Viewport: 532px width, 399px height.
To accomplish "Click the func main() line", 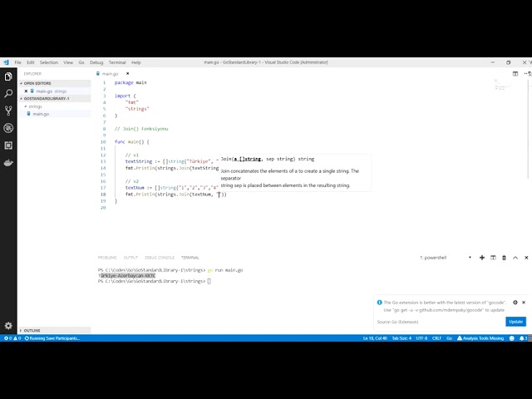I will click(132, 142).
